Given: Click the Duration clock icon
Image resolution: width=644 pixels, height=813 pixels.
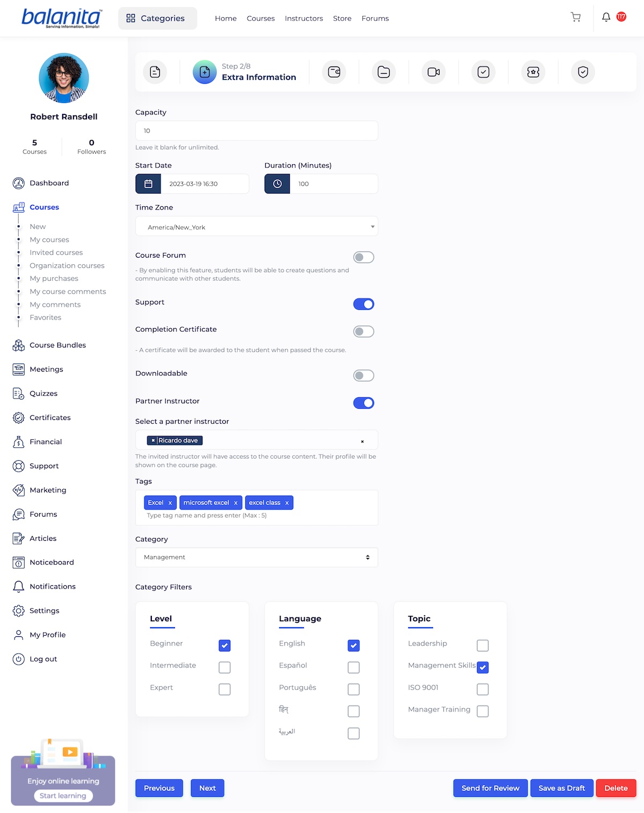Looking at the screenshot, I should (277, 184).
